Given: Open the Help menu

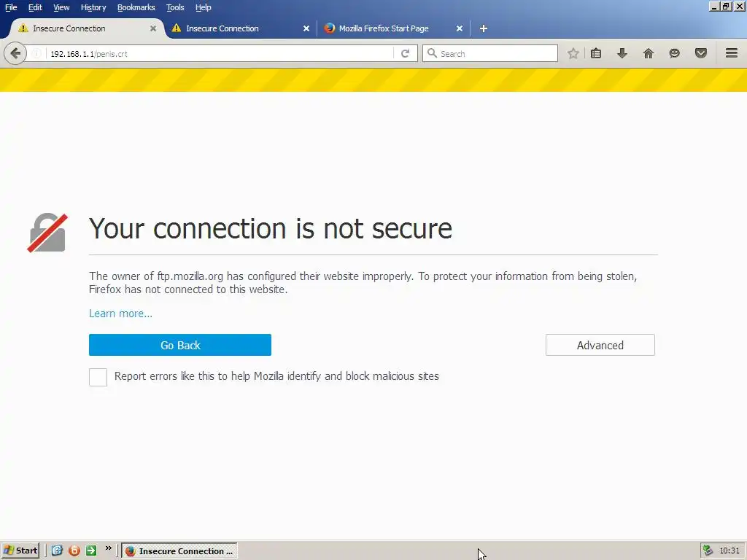Looking at the screenshot, I should (x=204, y=7).
